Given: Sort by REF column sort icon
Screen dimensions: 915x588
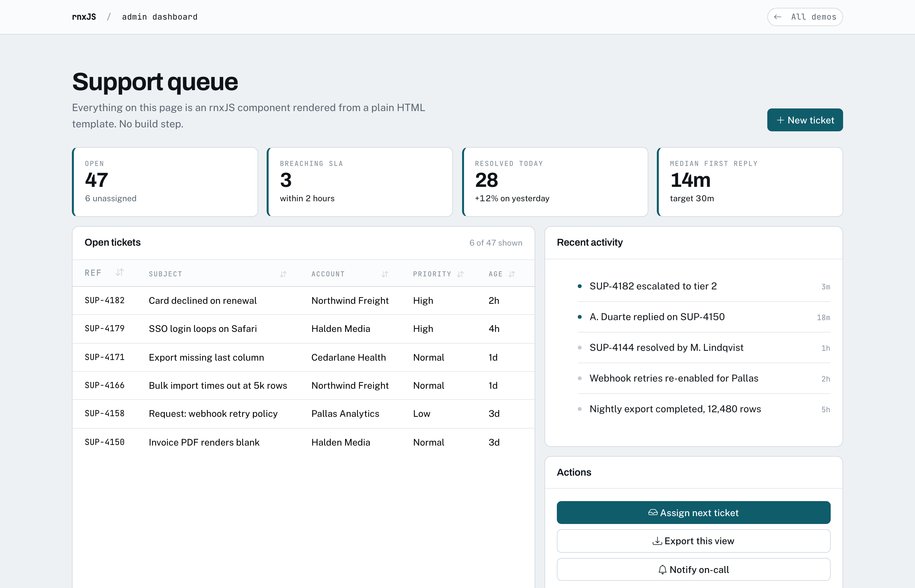Looking at the screenshot, I should [x=120, y=272].
